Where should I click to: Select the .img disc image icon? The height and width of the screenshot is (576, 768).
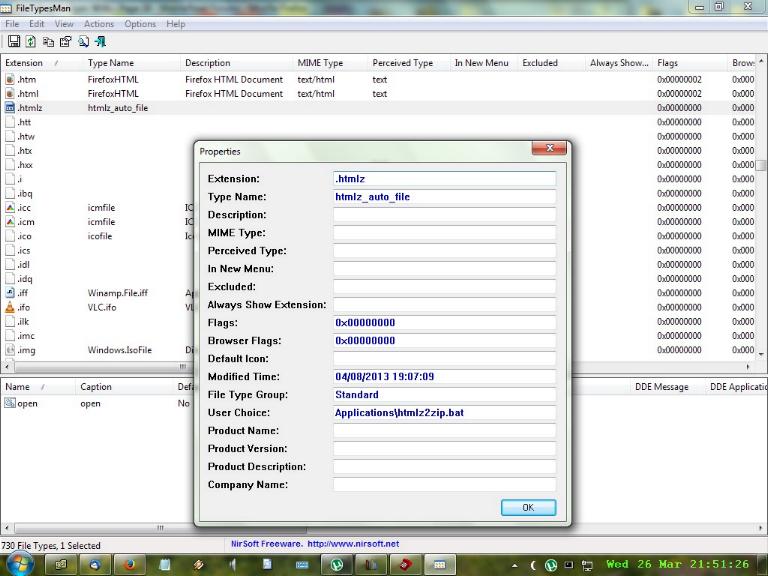10,350
